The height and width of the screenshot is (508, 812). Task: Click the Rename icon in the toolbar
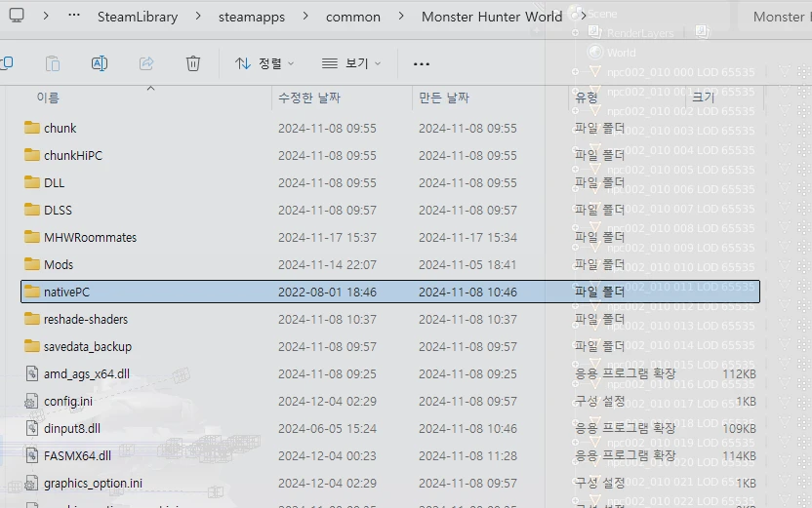coord(99,63)
